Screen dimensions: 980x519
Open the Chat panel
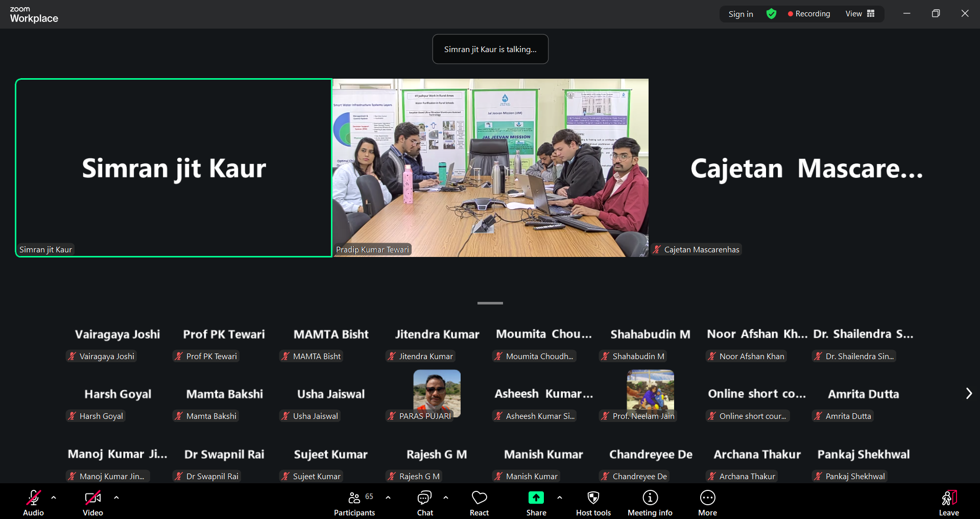coord(424,498)
